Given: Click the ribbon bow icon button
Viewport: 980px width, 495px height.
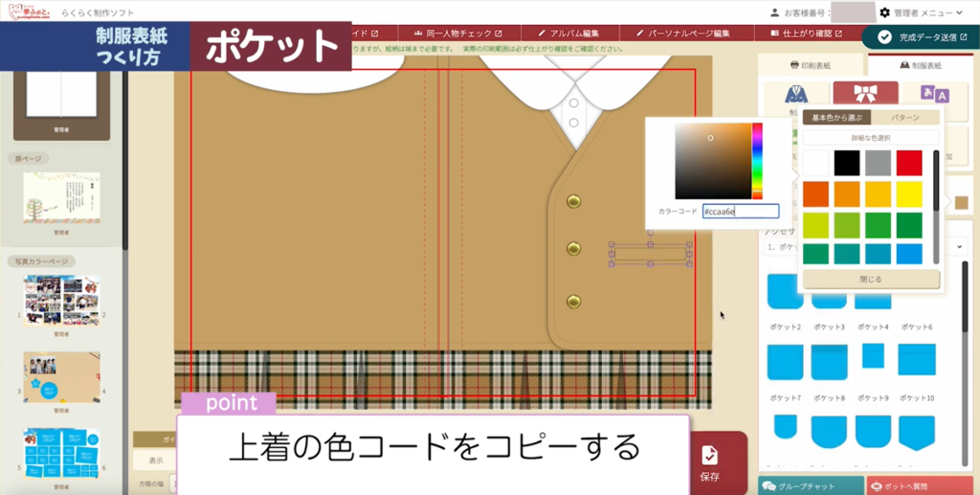Looking at the screenshot, I should coord(865,94).
